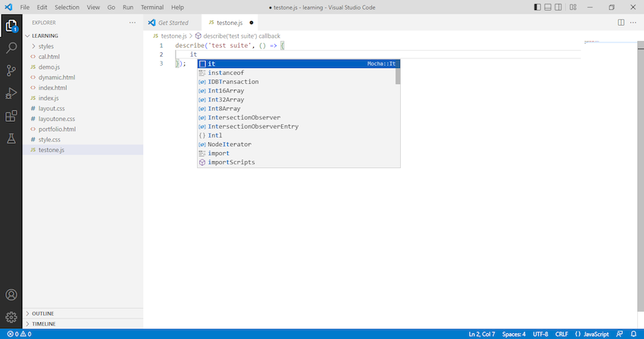Toggle primary side bar layout icon
This screenshot has width=644, height=339.
click(537, 7)
